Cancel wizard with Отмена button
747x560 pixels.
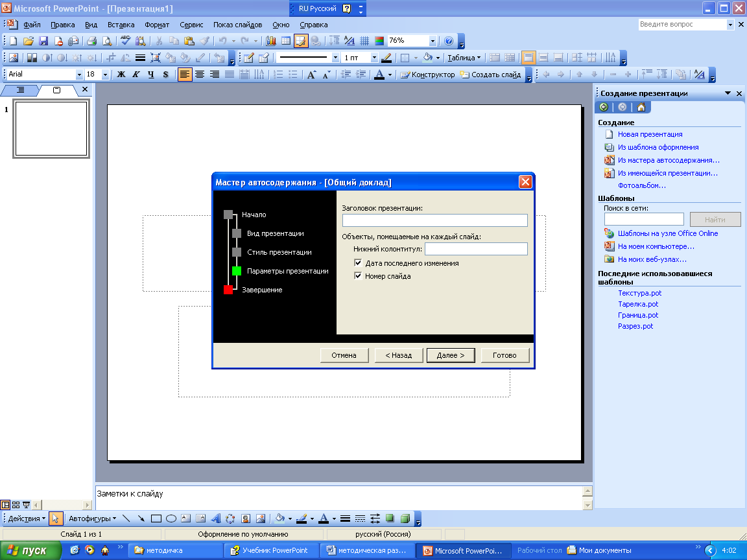point(344,355)
